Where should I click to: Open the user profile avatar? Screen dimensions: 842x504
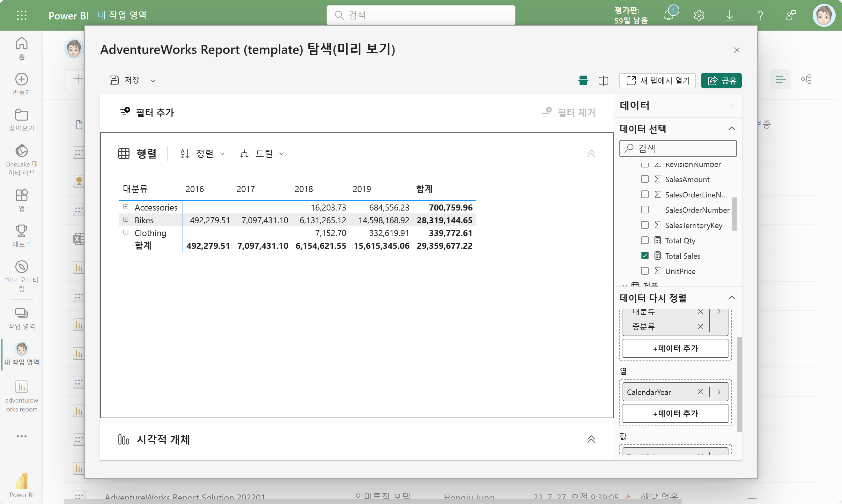(x=824, y=15)
